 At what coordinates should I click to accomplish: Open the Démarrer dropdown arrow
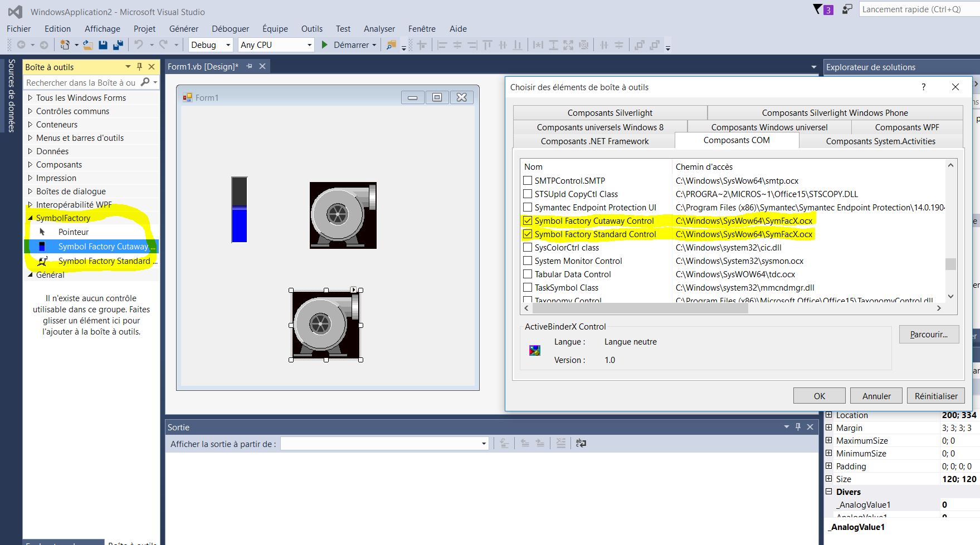point(374,45)
